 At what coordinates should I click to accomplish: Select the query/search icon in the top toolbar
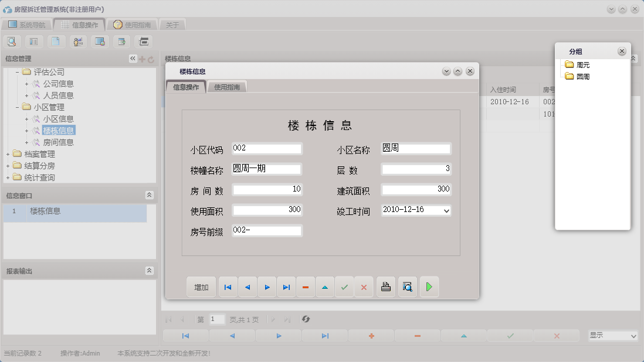point(12,42)
